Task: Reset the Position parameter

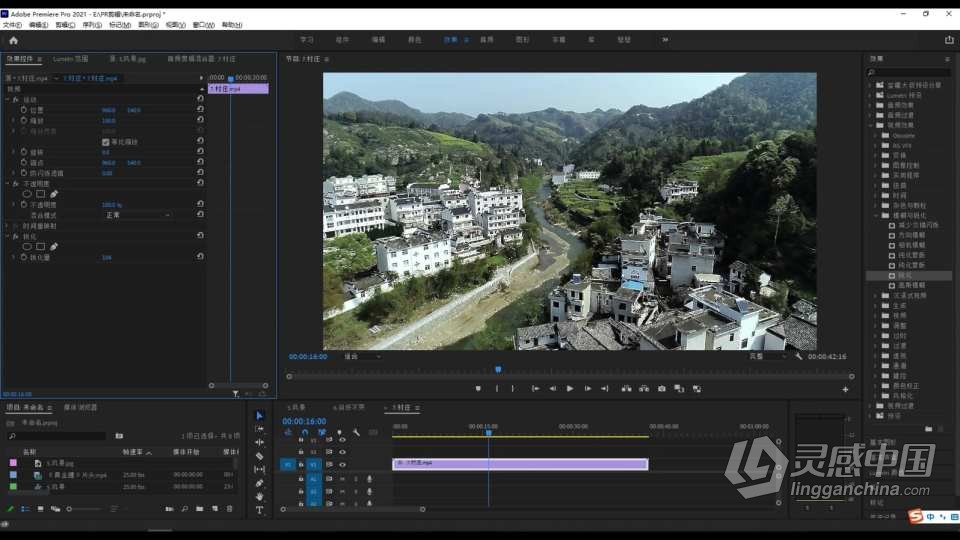Action: tap(200, 109)
